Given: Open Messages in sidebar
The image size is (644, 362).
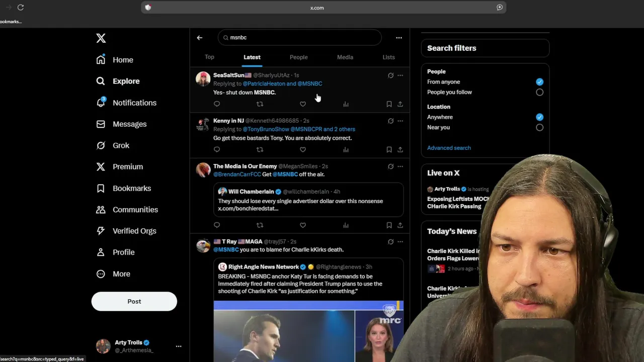Looking at the screenshot, I should coord(121,124).
